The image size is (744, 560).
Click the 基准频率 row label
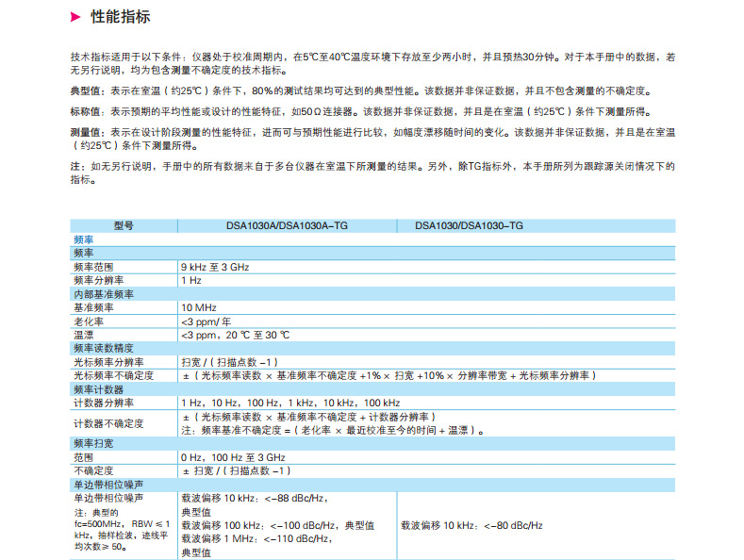[x=93, y=307]
